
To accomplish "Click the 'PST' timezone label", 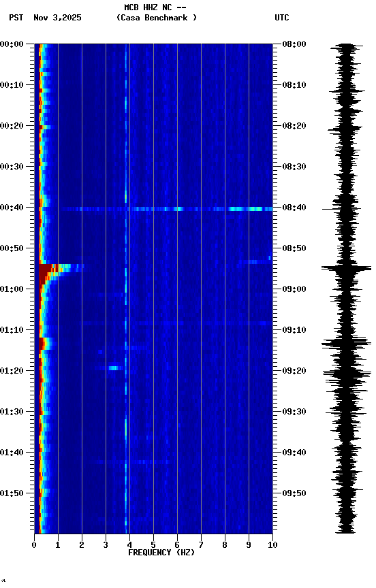I will click(x=16, y=18).
